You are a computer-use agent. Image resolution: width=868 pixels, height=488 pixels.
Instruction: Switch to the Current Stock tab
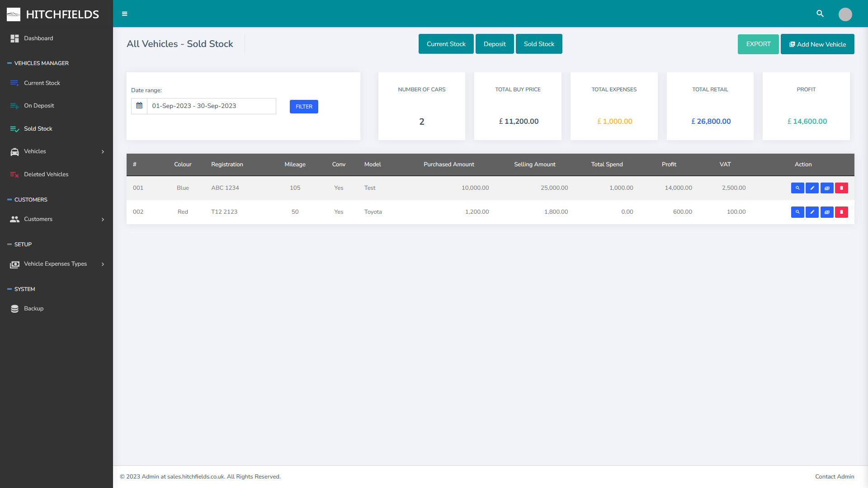(x=446, y=44)
